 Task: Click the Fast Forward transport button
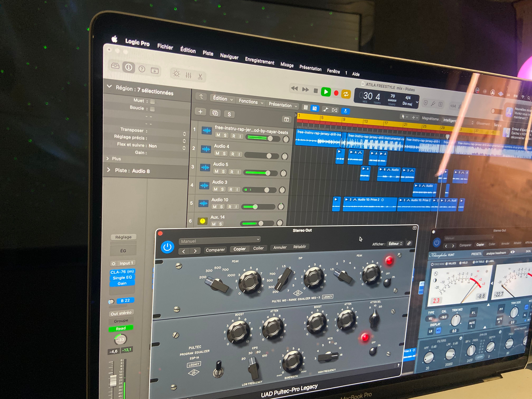(305, 89)
